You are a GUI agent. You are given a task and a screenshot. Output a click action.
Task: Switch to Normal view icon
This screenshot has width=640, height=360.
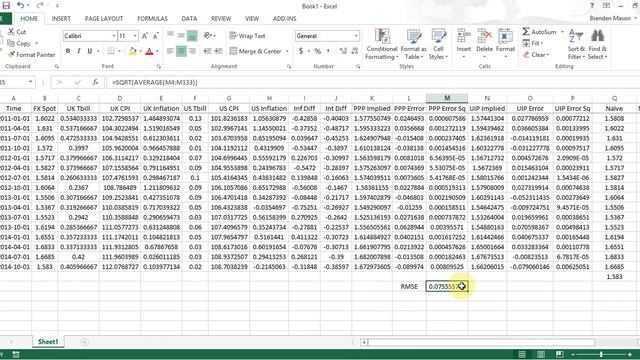tap(522, 354)
